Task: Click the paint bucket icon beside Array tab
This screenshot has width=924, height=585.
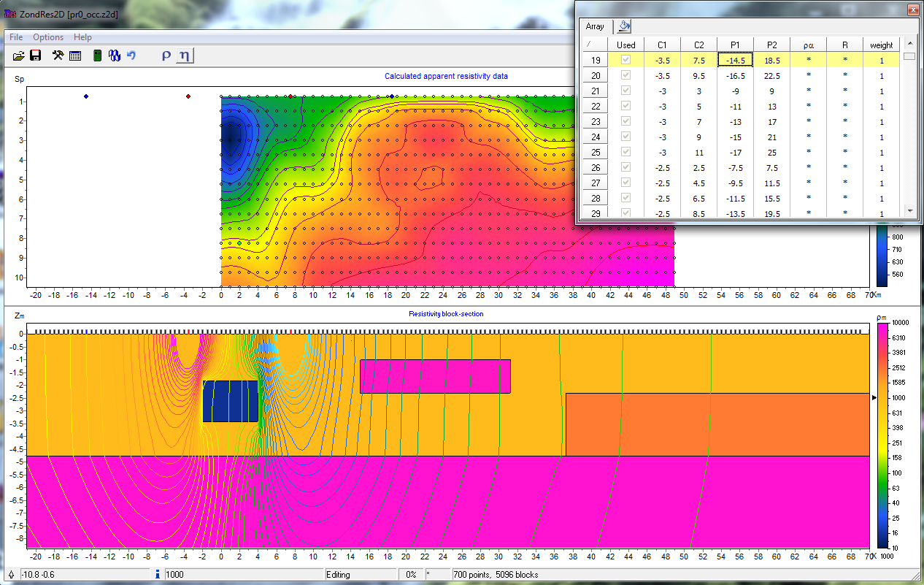Action: pyautogui.click(x=624, y=26)
